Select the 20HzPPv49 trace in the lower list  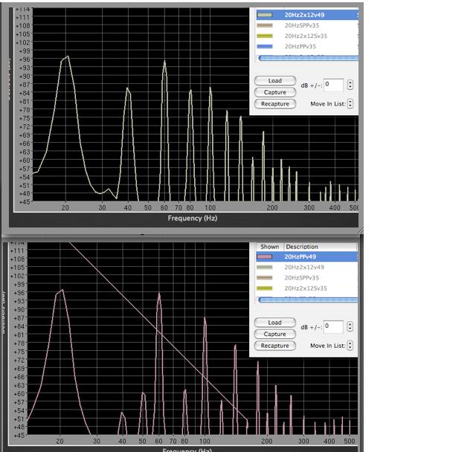304,256
